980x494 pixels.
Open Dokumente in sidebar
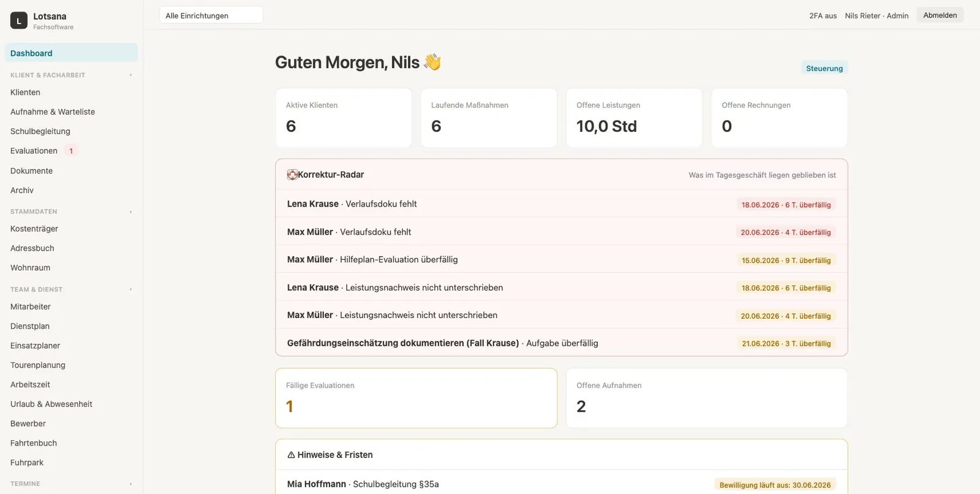[x=72, y=171]
